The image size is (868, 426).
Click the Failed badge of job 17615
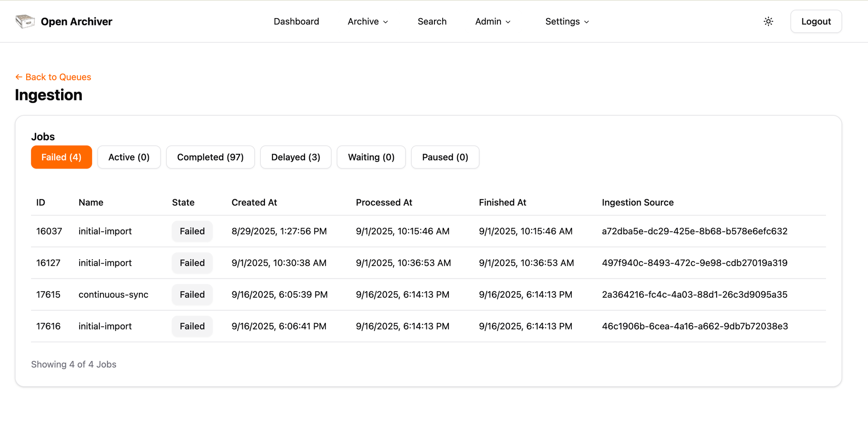click(x=192, y=294)
